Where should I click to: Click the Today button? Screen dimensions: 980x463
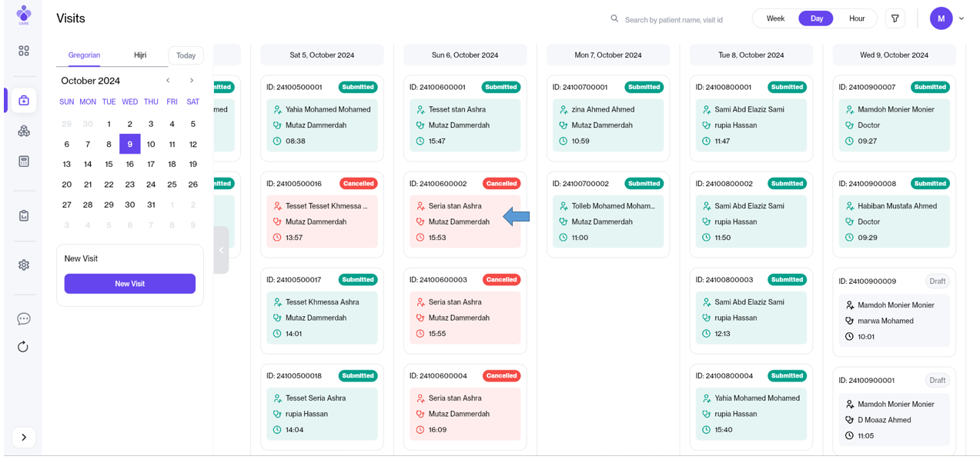pos(186,55)
